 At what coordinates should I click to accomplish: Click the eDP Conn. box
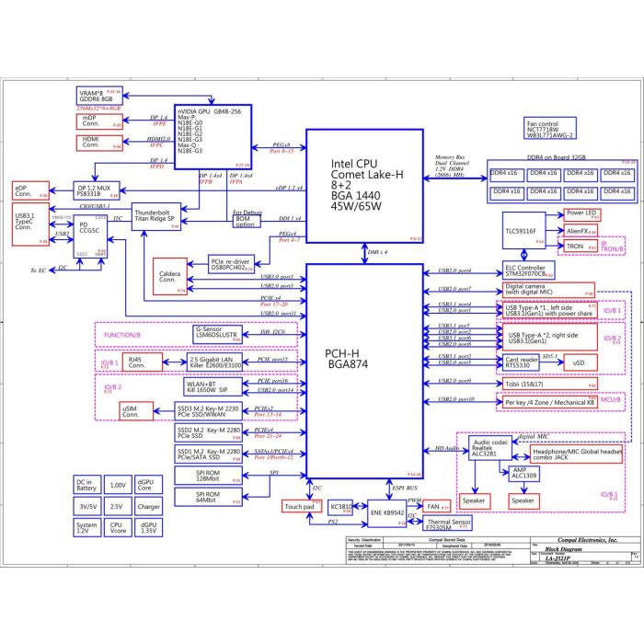[30, 190]
